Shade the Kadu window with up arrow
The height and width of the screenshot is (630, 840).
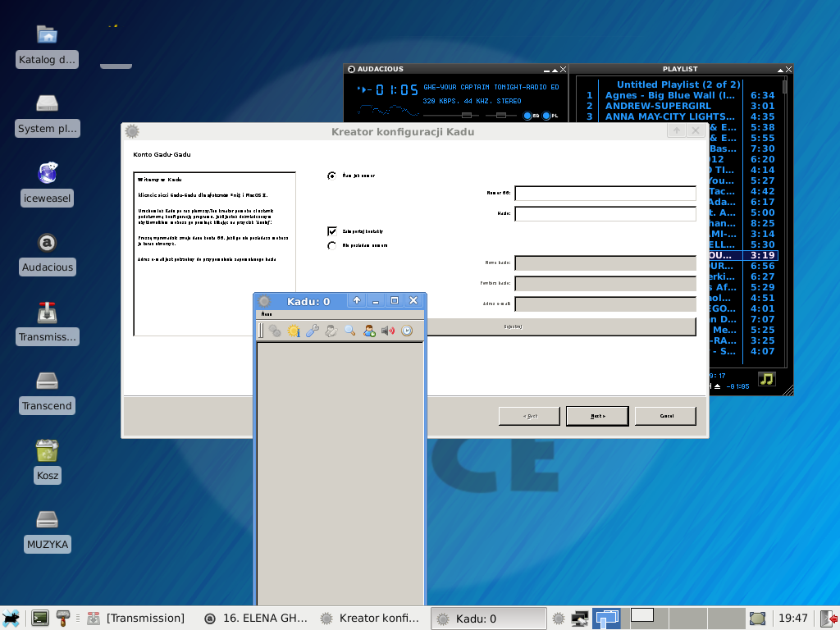[357, 300]
